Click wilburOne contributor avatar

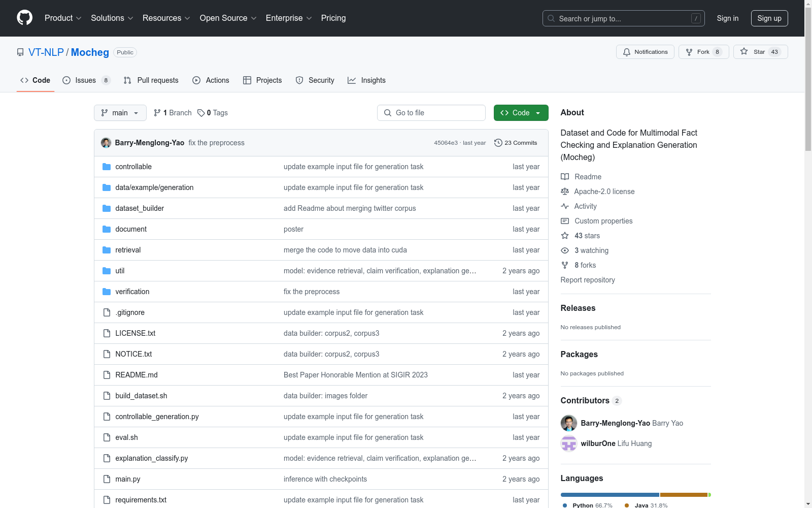click(x=569, y=443)
